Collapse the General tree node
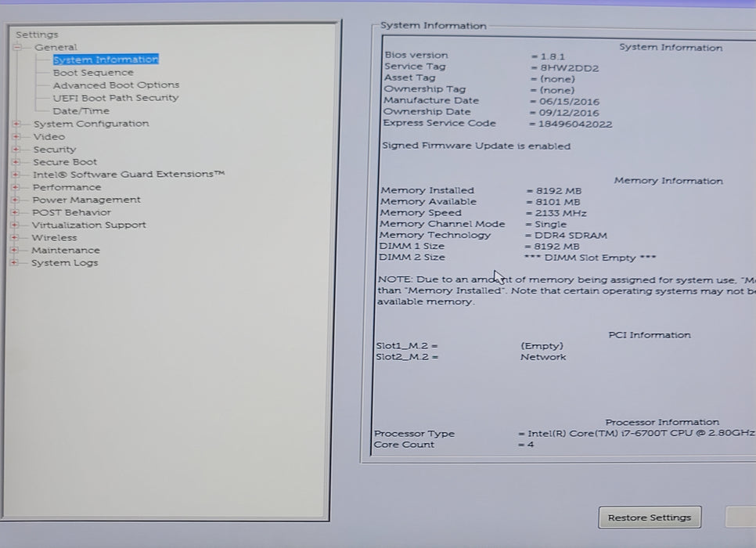 click(x=18, y=47)
